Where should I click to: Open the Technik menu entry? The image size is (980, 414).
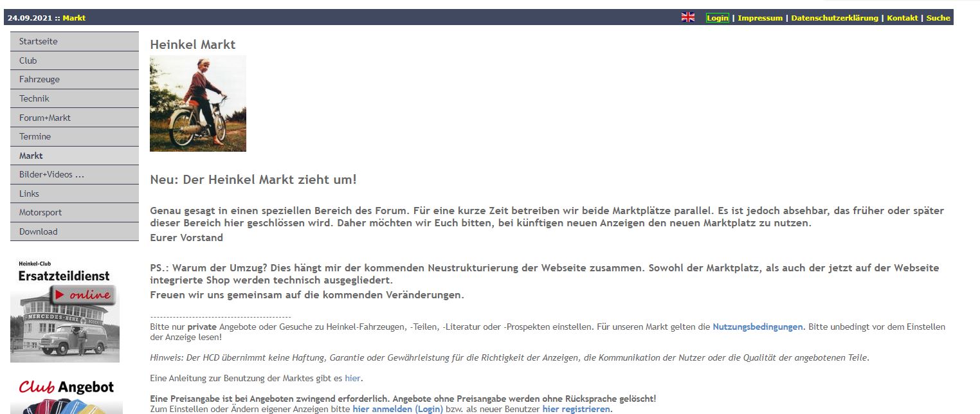click(x=74, y=98)
